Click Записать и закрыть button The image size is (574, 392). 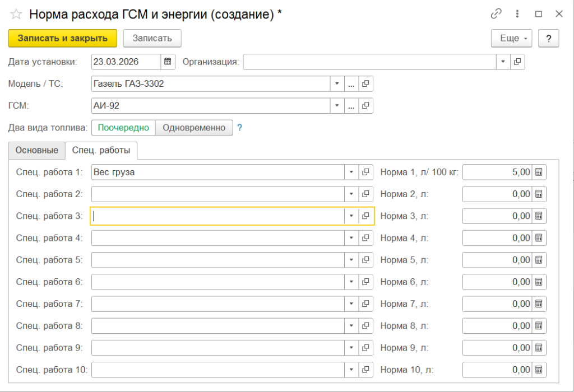click(x=62, y=38)
